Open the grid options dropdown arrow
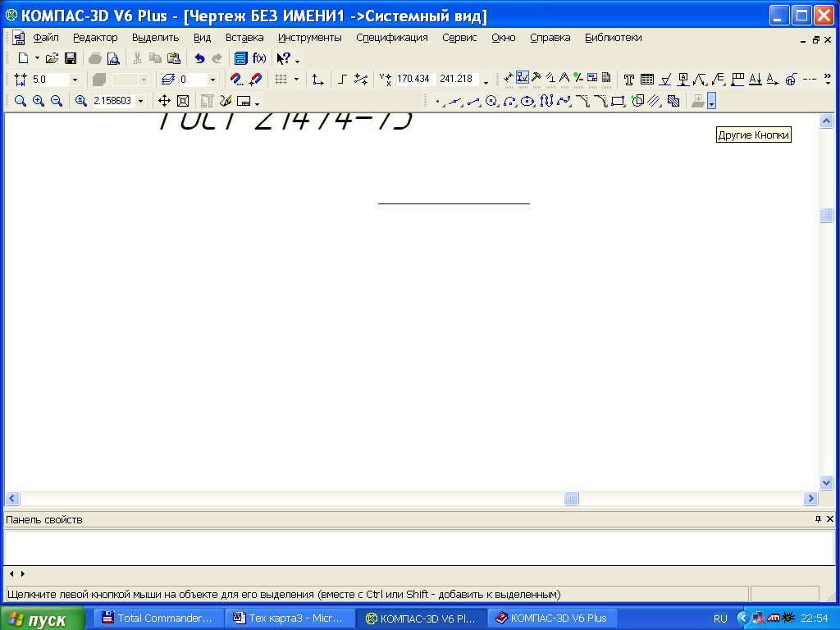This screenshot has height=630, width=840. tap(296, 80)
